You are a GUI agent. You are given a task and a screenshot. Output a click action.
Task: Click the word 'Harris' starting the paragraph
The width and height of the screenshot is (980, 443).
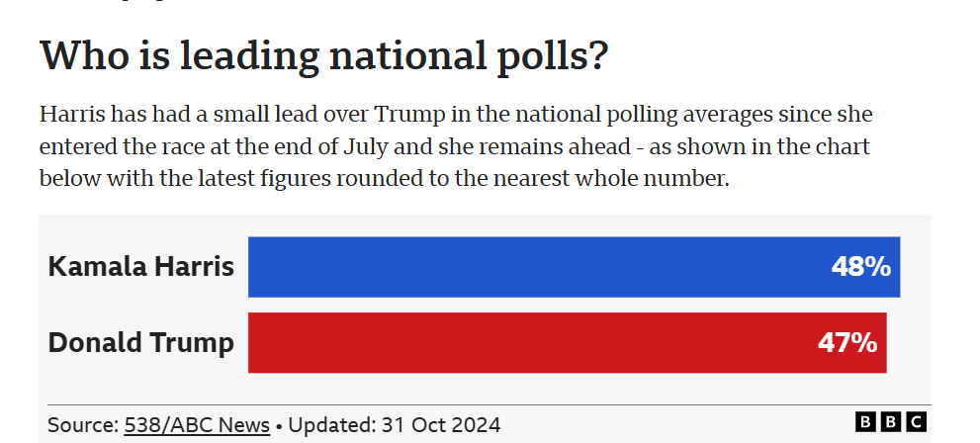[x=72, y=115]
